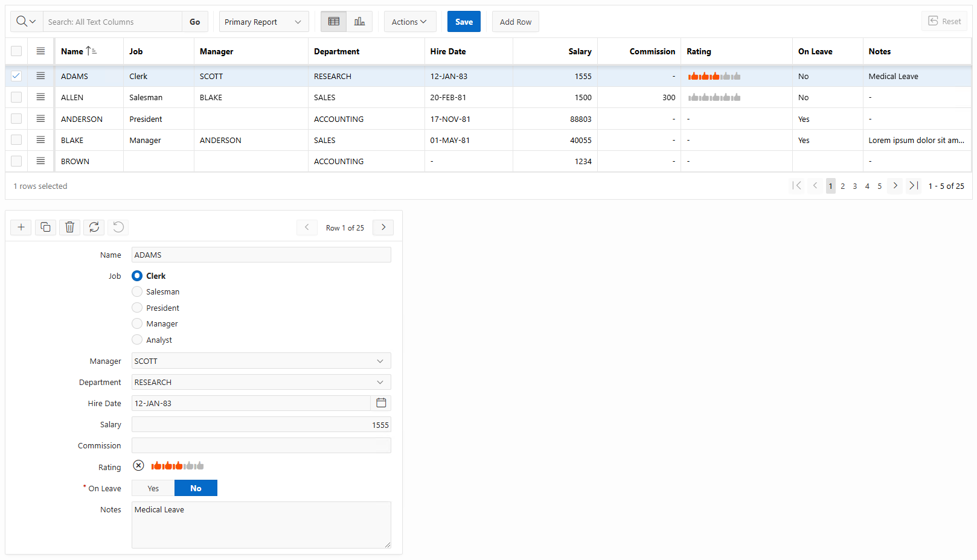Go to last page of grid
Screen dimensions: 977x560
click(914, 186)
